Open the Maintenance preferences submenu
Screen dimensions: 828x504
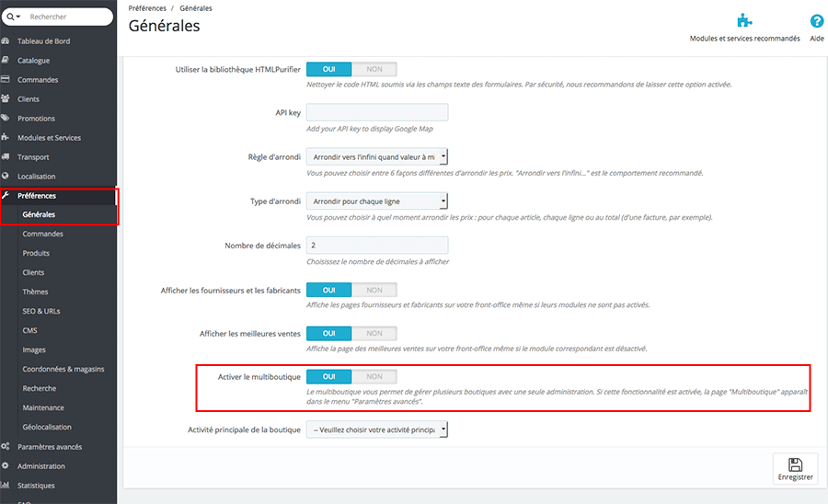tap(43, 407)
